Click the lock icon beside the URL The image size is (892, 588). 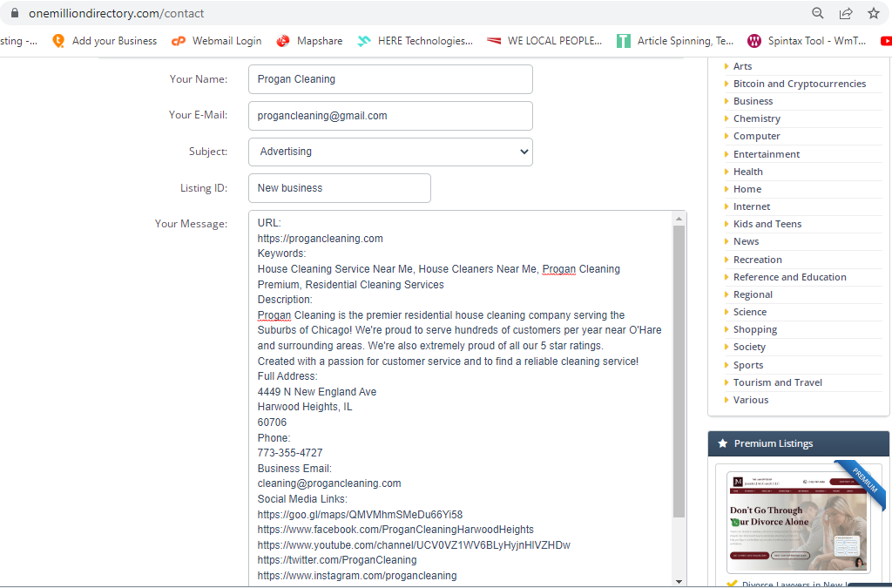pyautogui.click(x=15, y=13)
